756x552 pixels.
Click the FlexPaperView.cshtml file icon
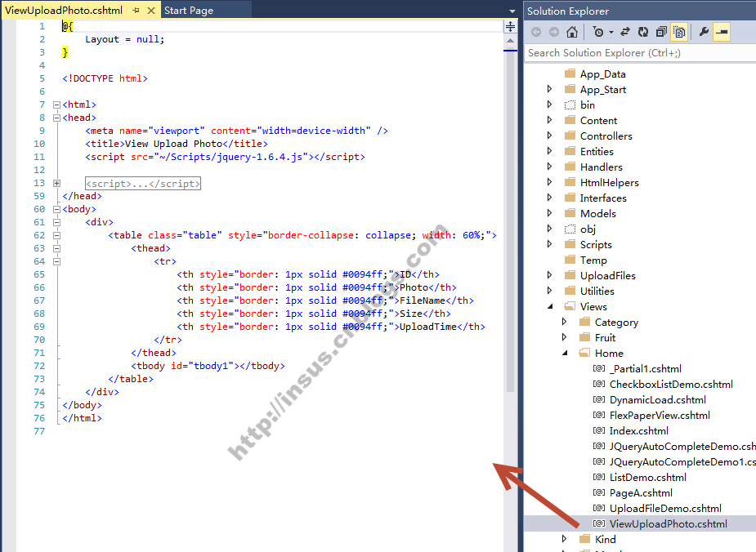point(599,415)
